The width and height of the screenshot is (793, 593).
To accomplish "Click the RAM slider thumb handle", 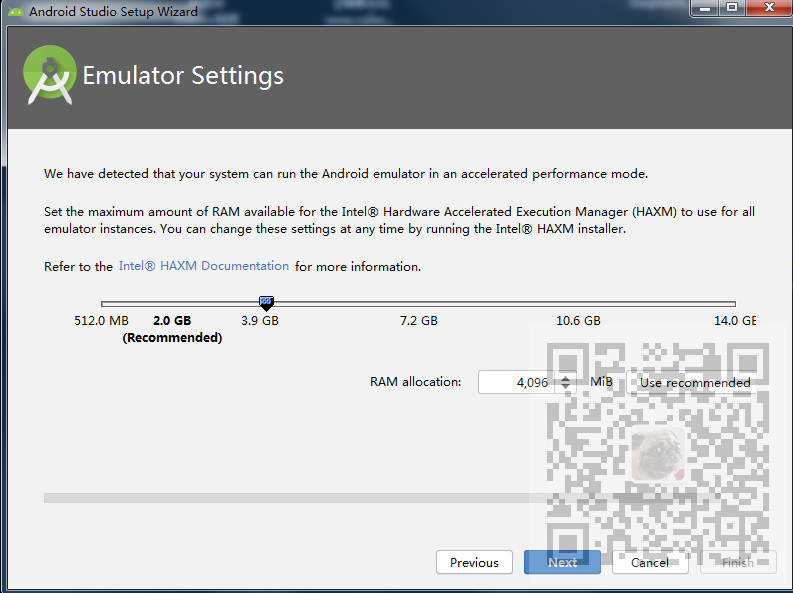I will (x=266, y=303).
